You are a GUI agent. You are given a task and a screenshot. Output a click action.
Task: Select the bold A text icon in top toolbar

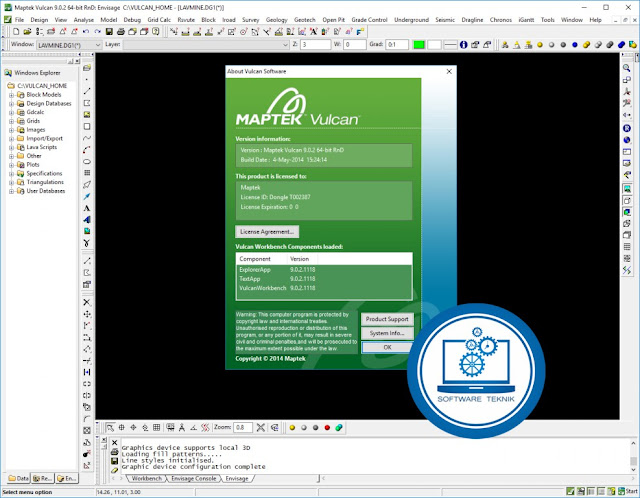(x=313, y=31)
